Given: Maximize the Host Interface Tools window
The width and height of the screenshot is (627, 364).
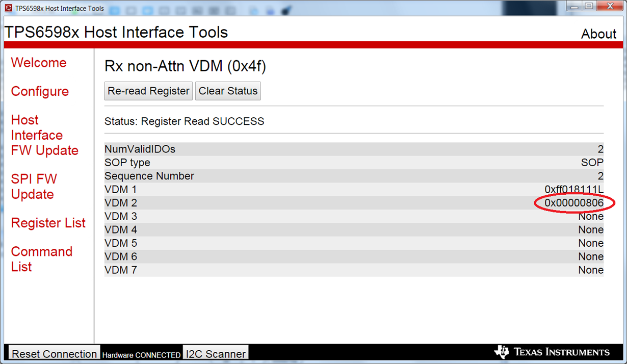Looking at the screenshot, I should (x=589, y=7).
